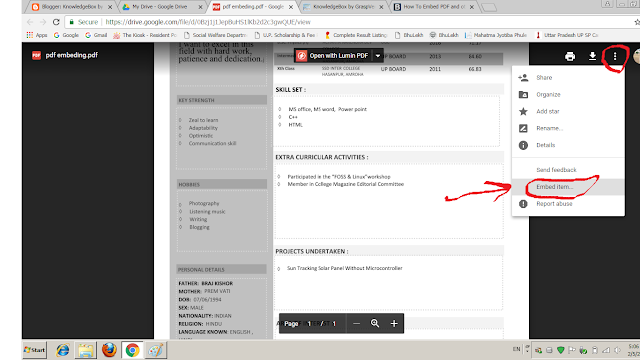Close the My Drive tab
Image resolution: width=640 pixels, height=360 pixels.
(x=200, y=7)
